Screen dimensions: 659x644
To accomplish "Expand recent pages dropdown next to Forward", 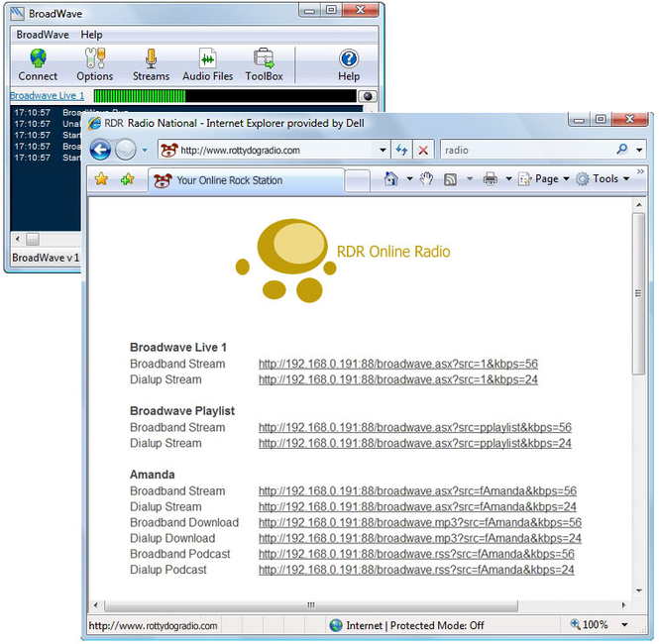I will coord(145,150).
